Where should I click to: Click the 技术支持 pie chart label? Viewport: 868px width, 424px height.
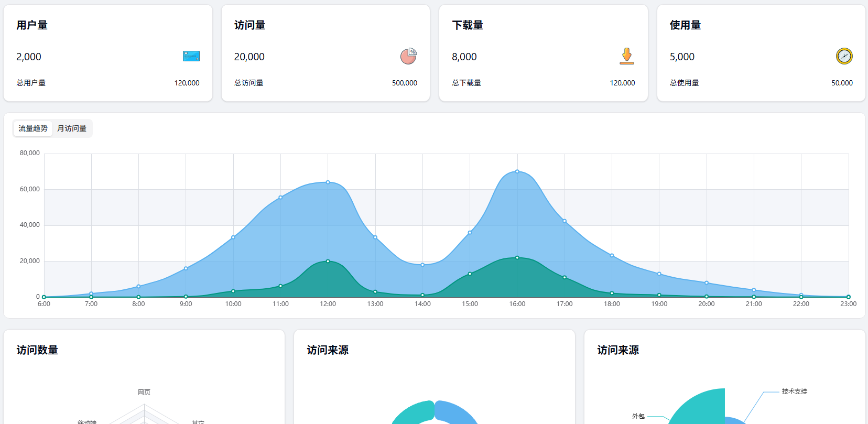coord(795,392)
